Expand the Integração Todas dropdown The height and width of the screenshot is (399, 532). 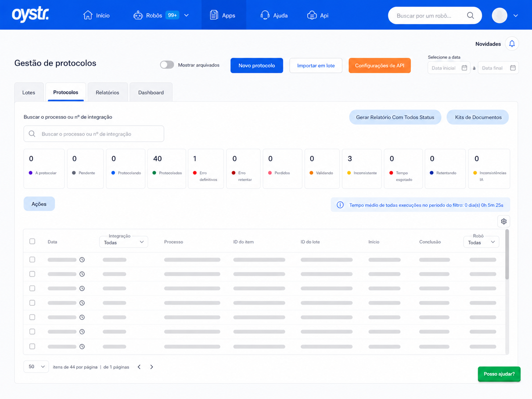tap(124, 242)
